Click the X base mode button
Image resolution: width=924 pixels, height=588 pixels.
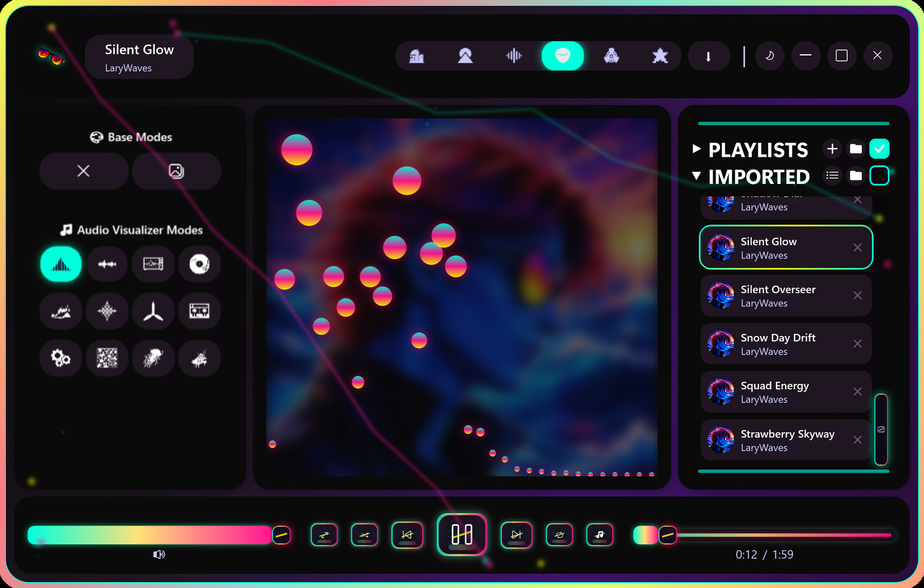[x=84, y=171]
